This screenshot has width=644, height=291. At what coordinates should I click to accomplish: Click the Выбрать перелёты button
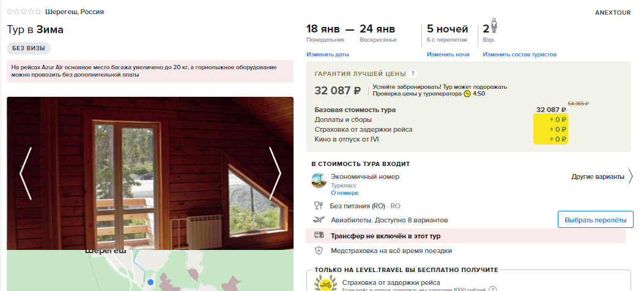point(596,220)
